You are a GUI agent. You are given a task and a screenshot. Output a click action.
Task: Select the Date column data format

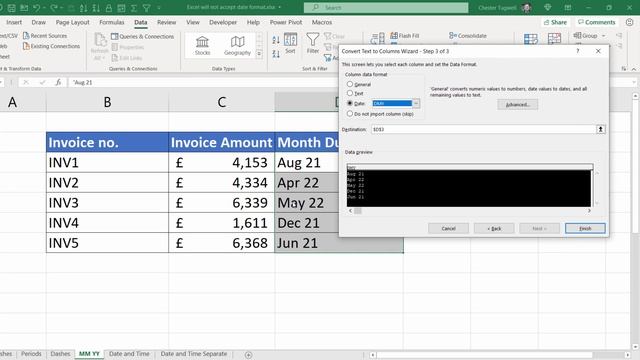click(350, 103)
